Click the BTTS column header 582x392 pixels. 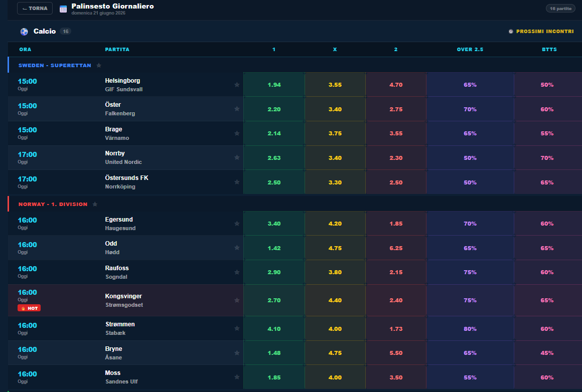coord(549,49)
